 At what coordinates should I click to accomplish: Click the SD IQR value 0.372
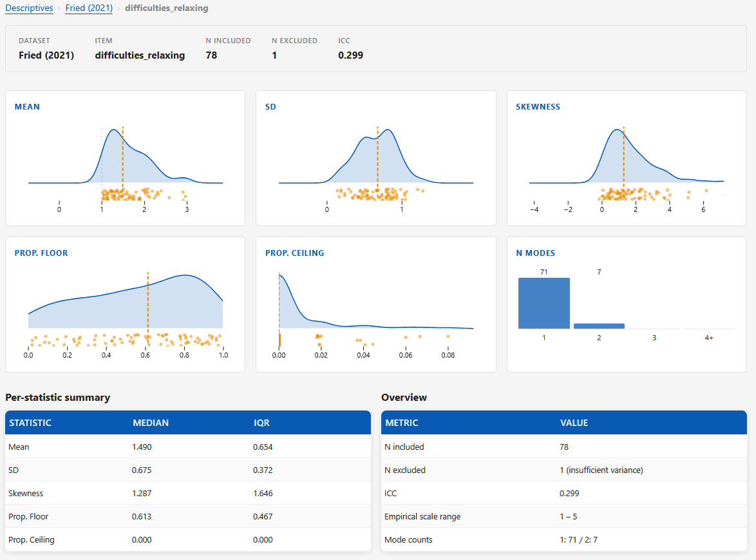[263, 470]
